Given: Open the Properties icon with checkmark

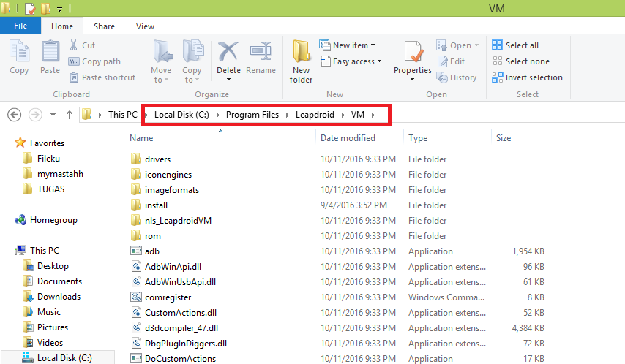Looking at the screenshot, I should pos(413,51).
